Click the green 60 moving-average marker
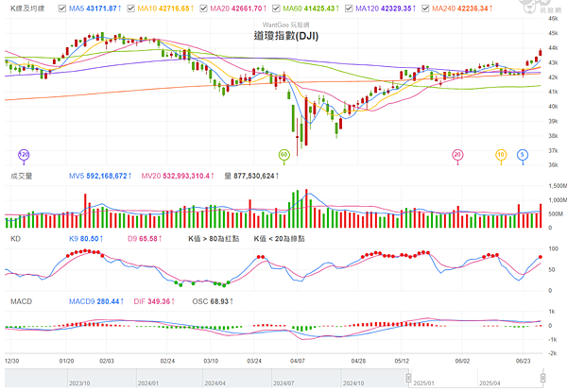 (283, 155)
